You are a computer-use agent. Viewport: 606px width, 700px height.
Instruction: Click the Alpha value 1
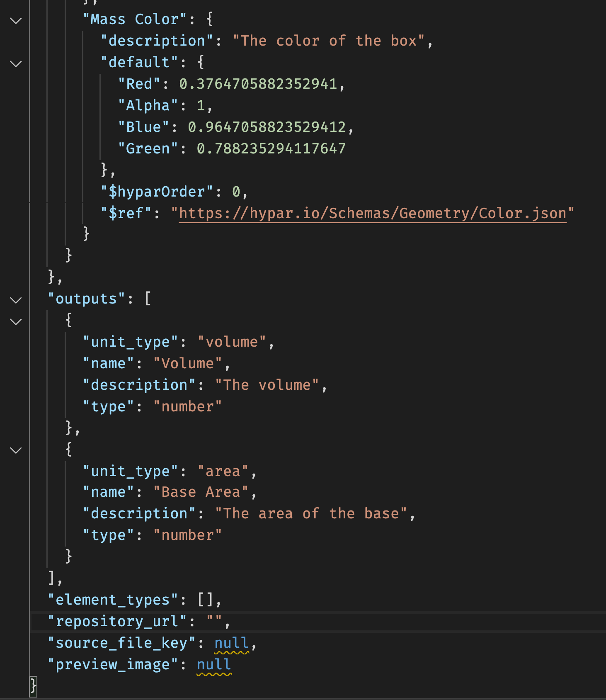(201, 105)
